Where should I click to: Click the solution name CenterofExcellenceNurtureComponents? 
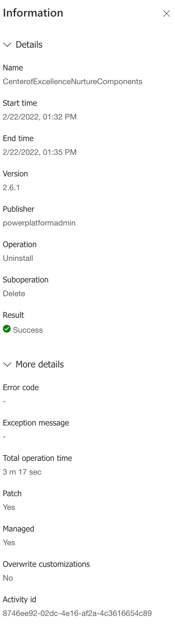coord(73,81)
